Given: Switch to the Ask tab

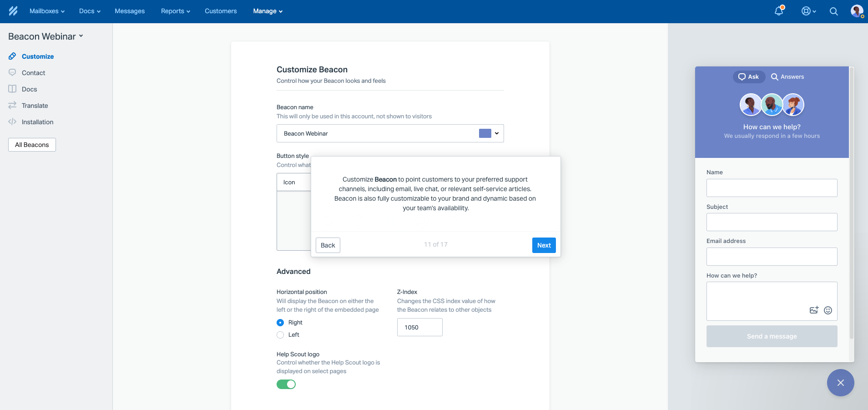Looking at the screenshot, I should [749, 77].
